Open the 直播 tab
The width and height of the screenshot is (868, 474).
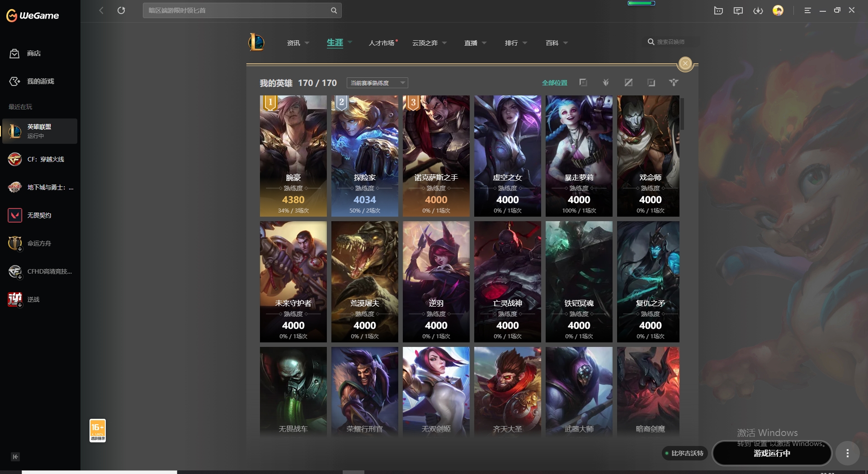(471, 43)
